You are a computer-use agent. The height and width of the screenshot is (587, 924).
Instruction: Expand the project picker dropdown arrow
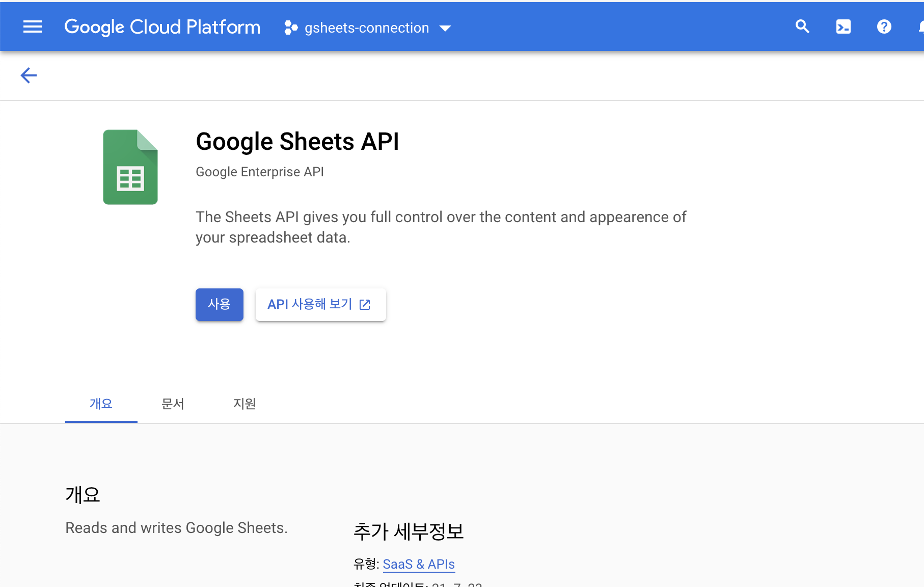[445, 29]
